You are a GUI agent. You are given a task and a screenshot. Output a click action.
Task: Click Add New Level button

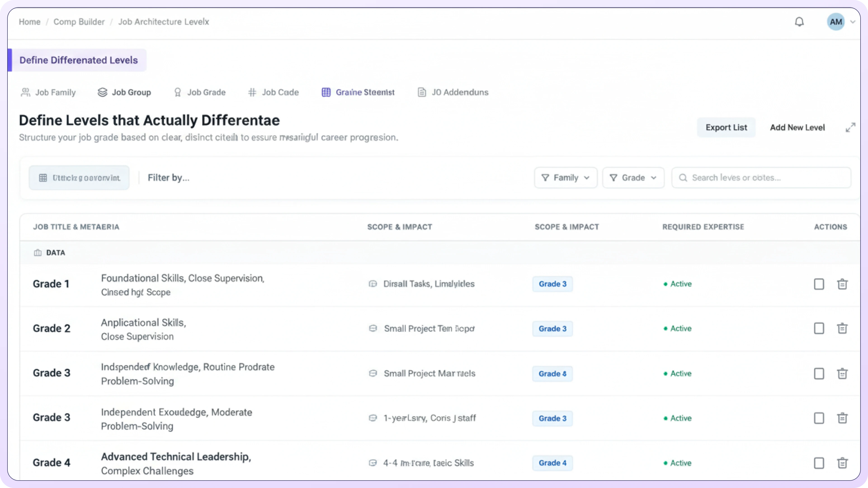[797, 127]
